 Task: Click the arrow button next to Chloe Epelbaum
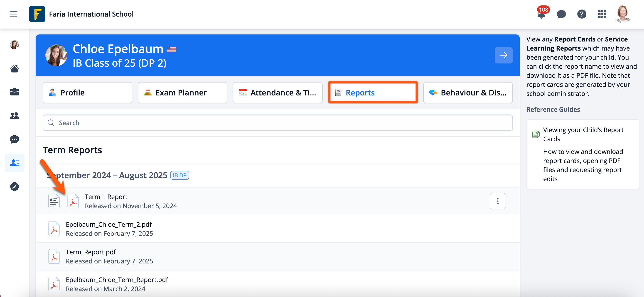504,55
